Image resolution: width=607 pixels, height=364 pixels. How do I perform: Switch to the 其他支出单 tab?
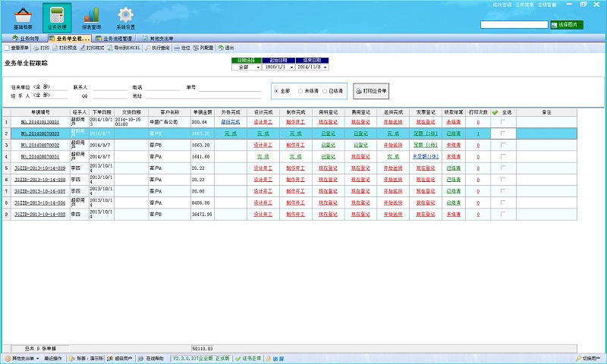point(160,37)
